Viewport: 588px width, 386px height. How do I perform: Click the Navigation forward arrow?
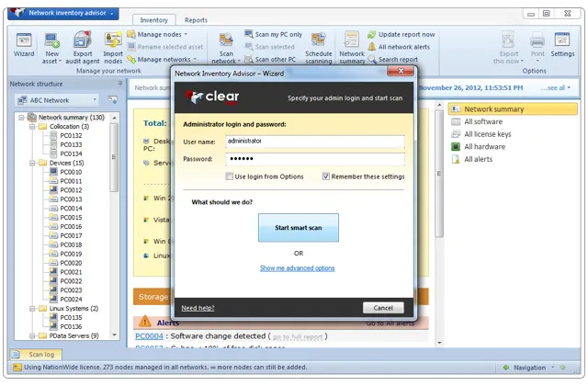[562, 368]
